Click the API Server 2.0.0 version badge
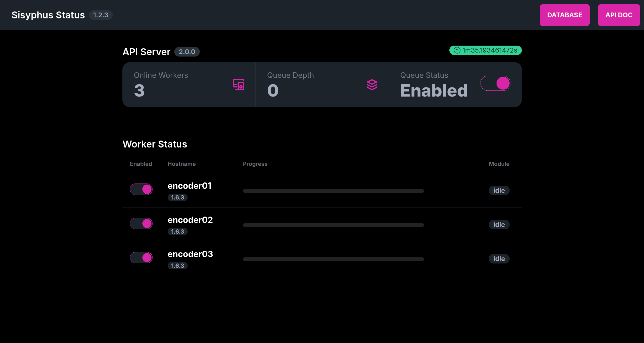This screenshot has width=644, height=343. (x=187, y=52)
